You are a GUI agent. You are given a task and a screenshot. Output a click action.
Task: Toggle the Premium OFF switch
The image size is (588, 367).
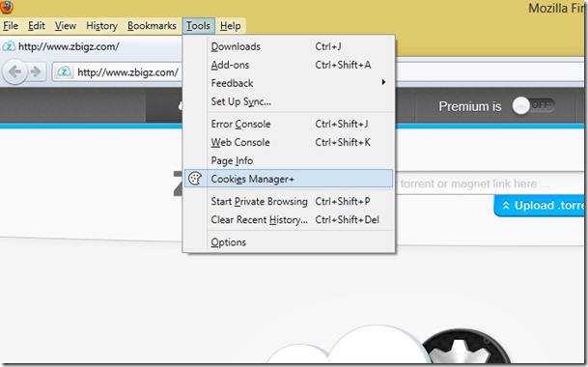(x=534, y=105)
